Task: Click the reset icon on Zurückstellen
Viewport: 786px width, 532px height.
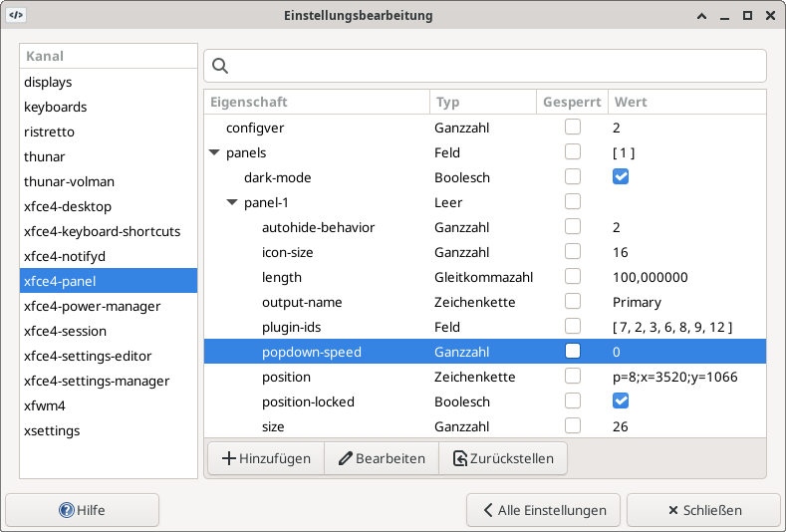Action: pos(459,458)
